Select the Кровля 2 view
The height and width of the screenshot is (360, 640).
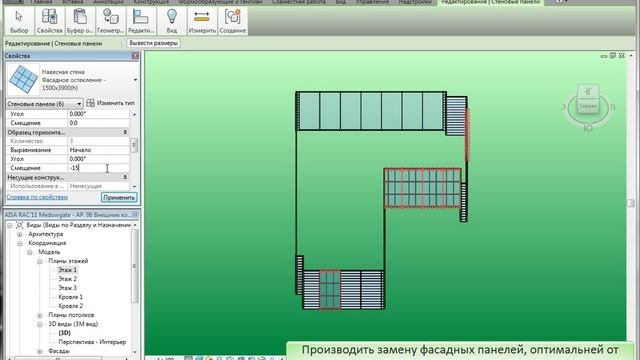[71, 306]
